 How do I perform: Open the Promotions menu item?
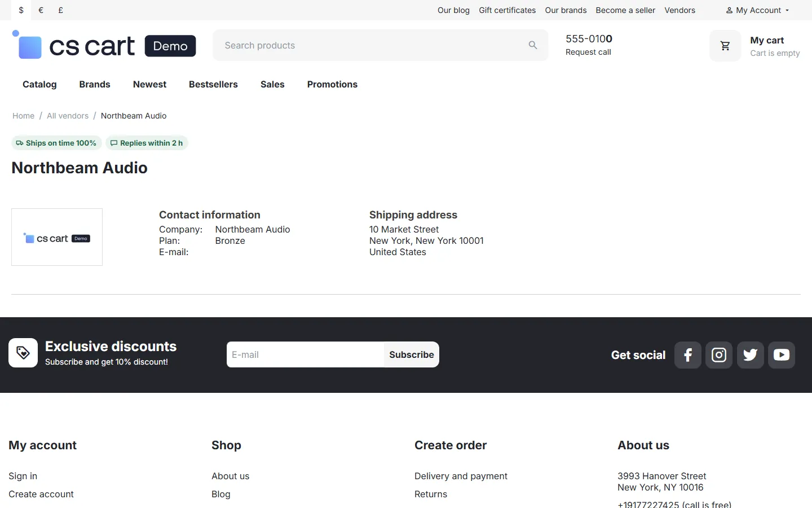tap(332, 84)
